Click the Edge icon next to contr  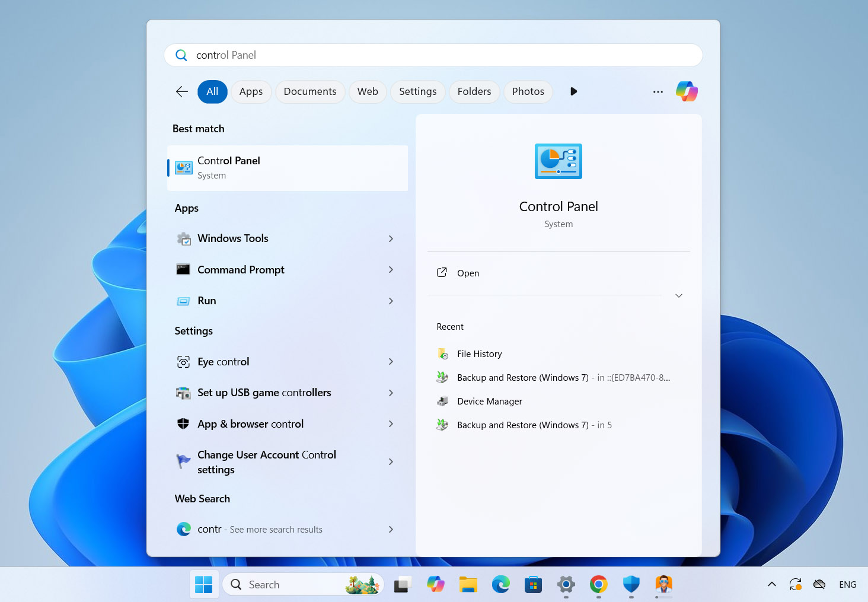[x=184, y=529]
